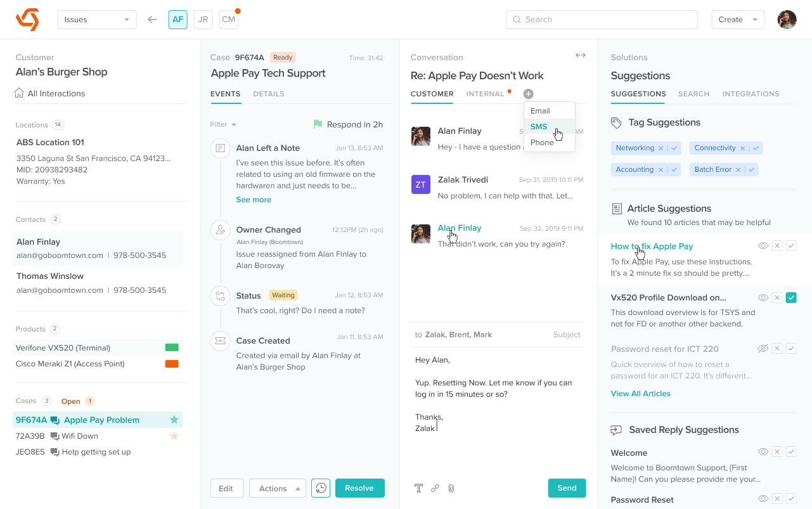
Task: Remove the Connectivity tag suggestion
Action: point(742,148)
